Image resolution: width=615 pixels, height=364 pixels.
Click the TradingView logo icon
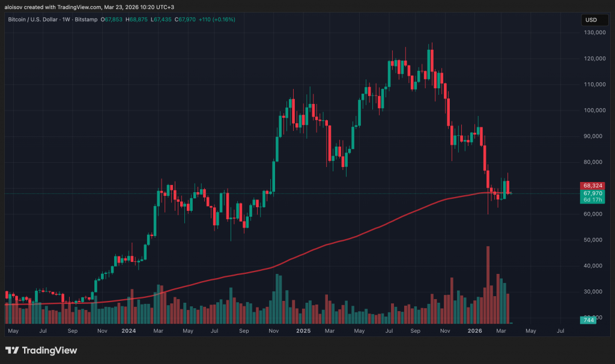12,350
